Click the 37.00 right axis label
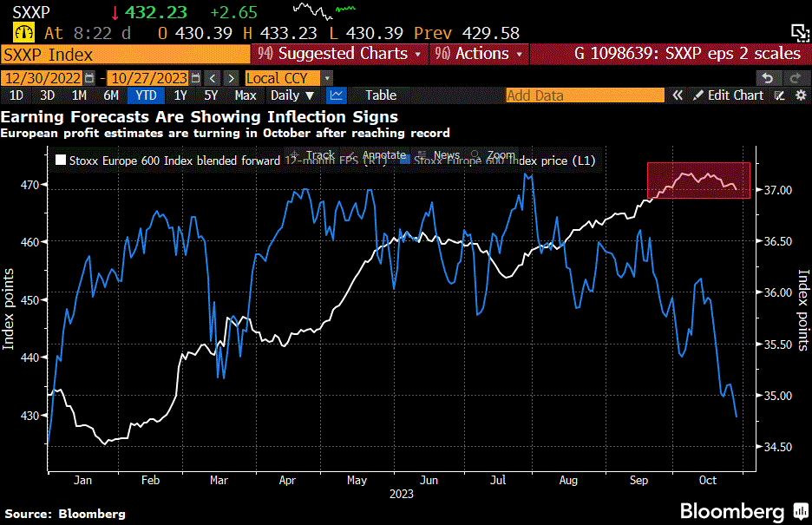This screenshot has width=812, height=525. (x=778, y=190)
